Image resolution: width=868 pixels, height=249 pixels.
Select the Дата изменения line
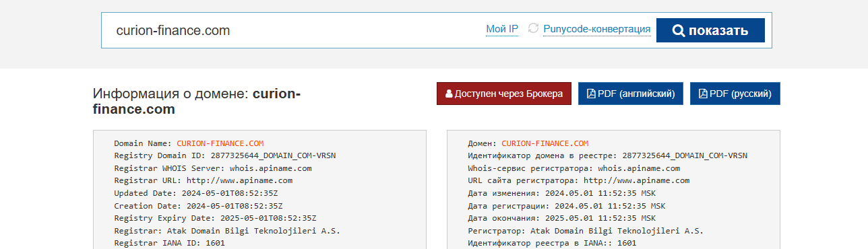coord(562,193)
